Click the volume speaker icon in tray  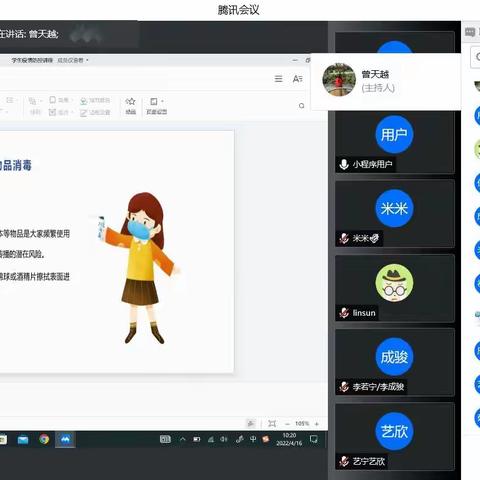pyautogui.click(x=224, y=439)
